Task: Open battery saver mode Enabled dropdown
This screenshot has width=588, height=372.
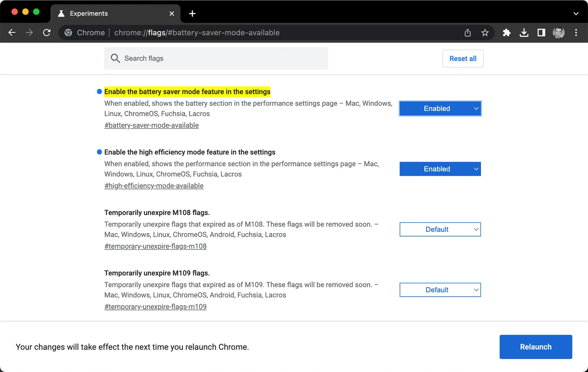Action: [440, 109]
